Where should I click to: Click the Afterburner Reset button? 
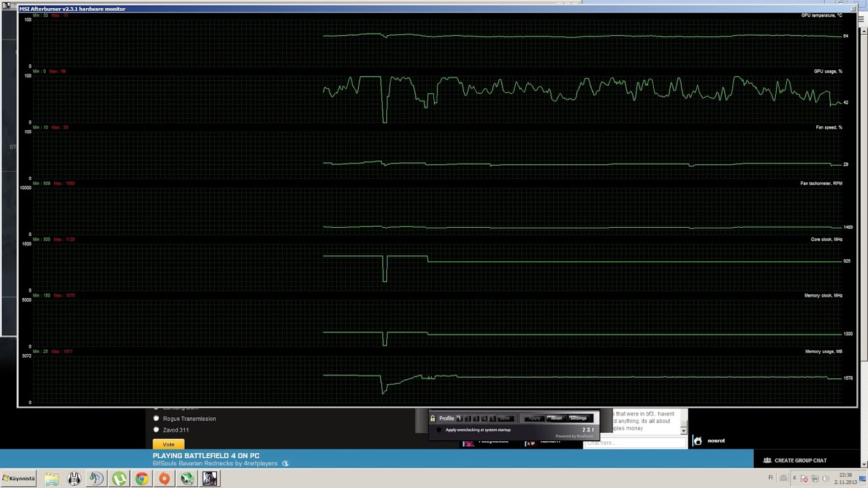[x=556, y=418]
